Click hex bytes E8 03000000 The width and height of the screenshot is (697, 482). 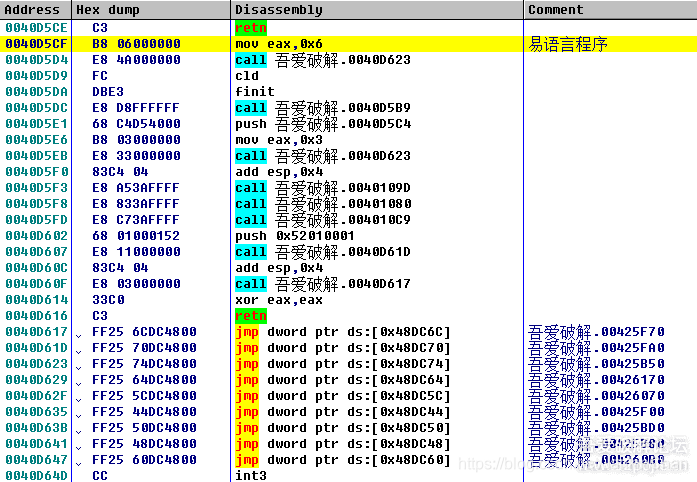[136, 284]
